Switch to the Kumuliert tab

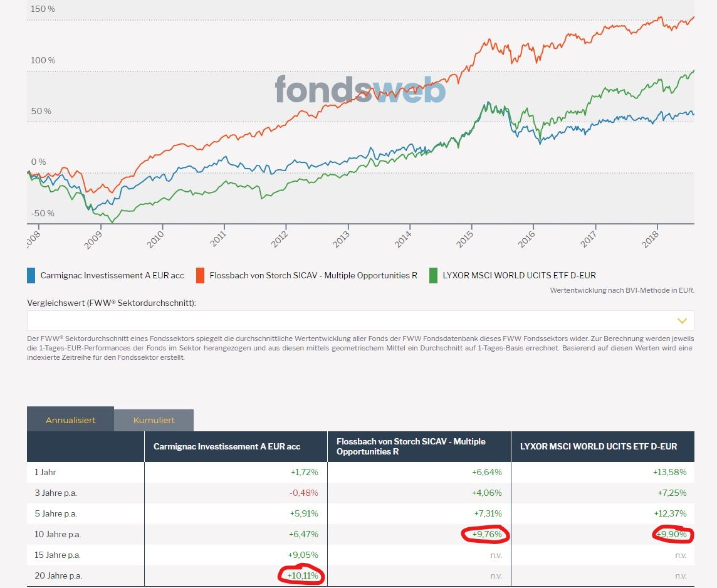tap(154, 420)
